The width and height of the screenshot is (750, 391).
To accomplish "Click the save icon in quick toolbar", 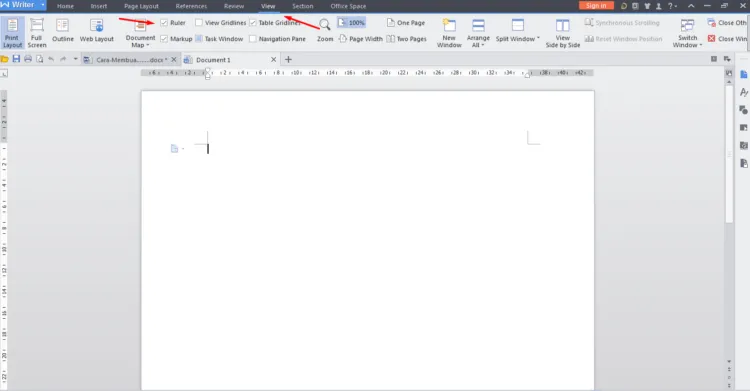I will (16, 59).
